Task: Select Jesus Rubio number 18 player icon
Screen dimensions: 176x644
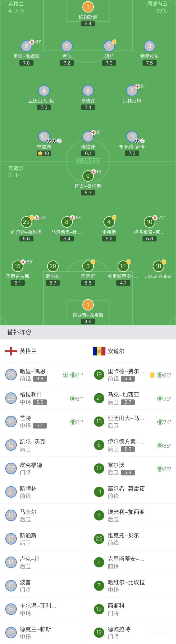Action: [x=158, y=266]
